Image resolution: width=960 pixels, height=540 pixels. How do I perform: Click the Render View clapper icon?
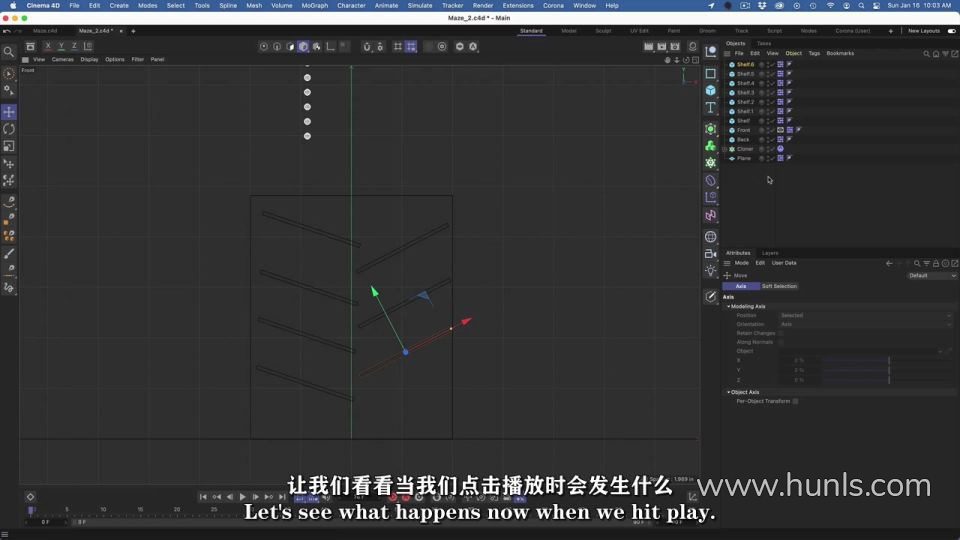pyautogui.click(x=648, y=47)
